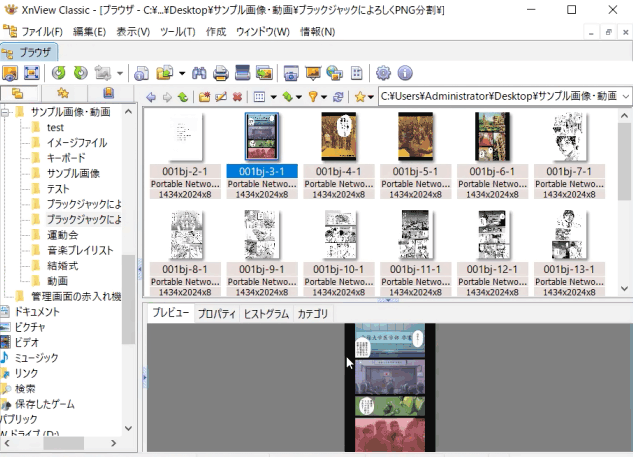Switch to fullscreen view via toolbar icon
The image size is (633, 457).
pyautogui.click(x=31, y=73)
